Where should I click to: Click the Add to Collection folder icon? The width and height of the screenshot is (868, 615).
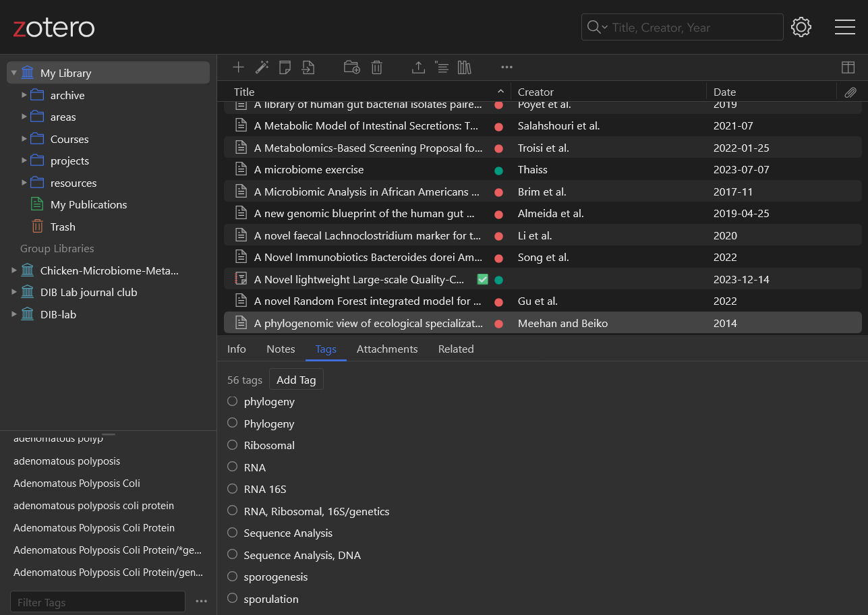coord(351,67)
